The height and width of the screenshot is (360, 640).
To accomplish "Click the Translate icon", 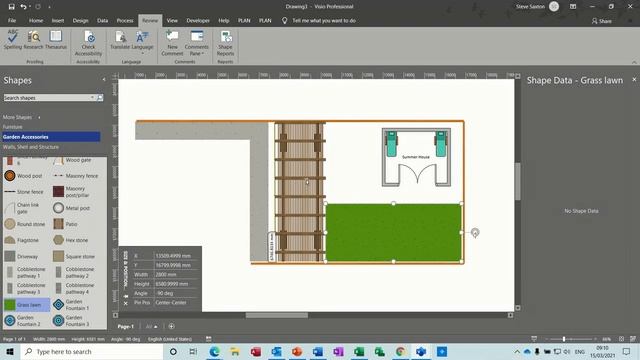I will 120,40.
